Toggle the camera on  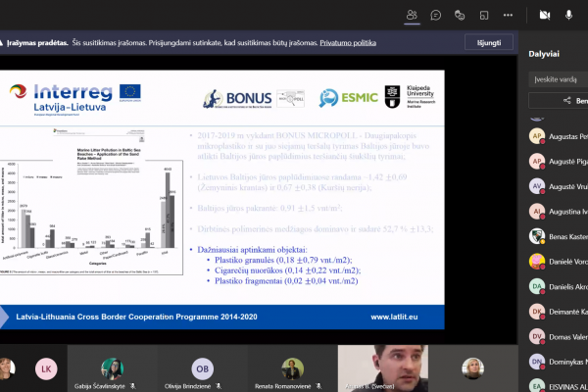tap(545, 15)
